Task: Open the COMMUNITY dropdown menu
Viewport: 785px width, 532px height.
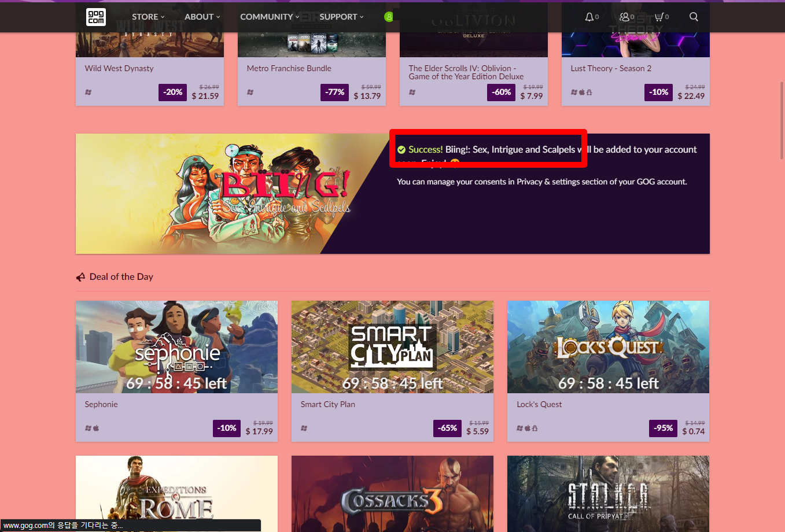Action: (270, 17)
